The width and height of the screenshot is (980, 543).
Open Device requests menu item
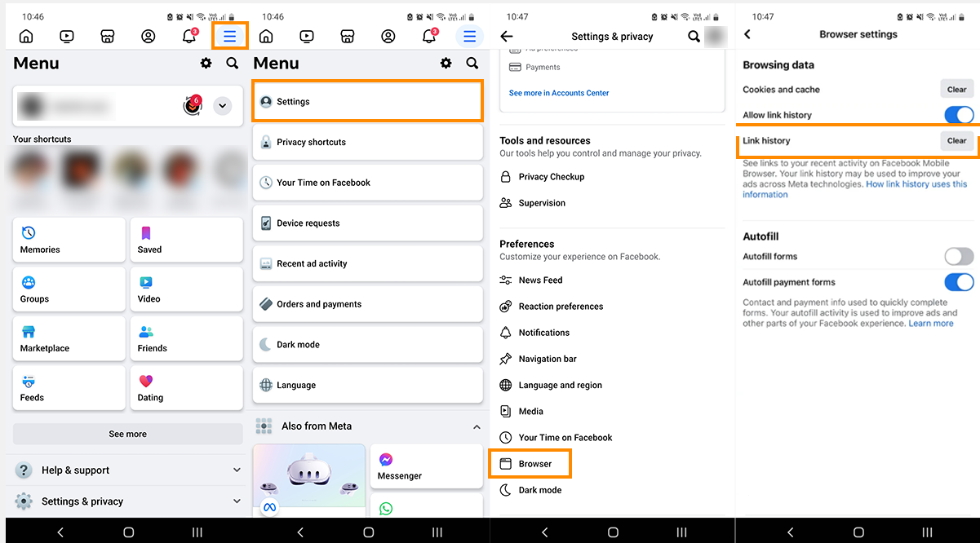pyautogui.click(x=368, y=223)
